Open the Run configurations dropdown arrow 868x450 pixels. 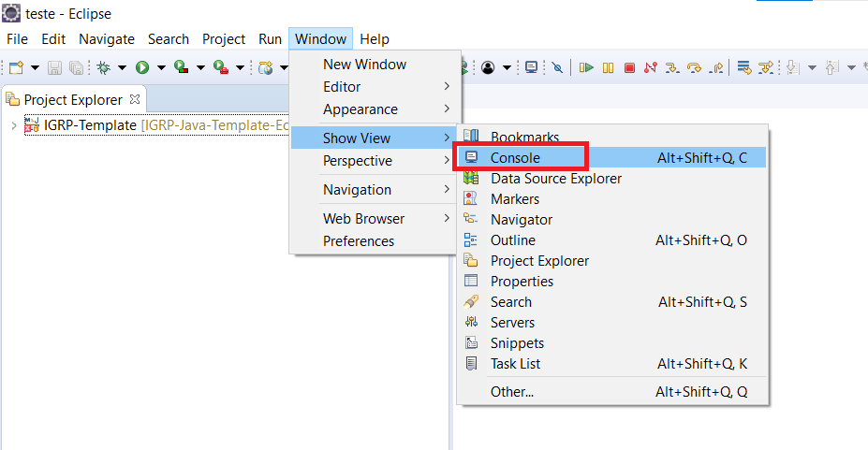(x=162, y=68)
